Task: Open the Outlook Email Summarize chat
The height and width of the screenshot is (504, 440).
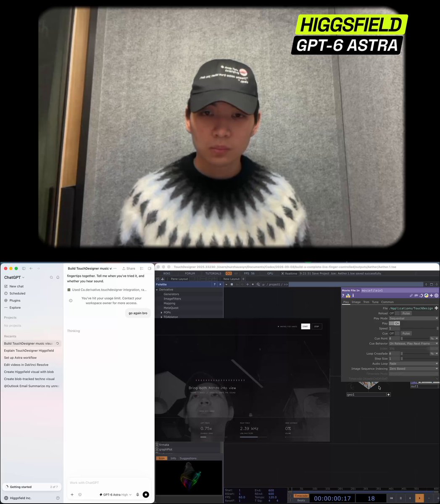Action: point(32,386)
